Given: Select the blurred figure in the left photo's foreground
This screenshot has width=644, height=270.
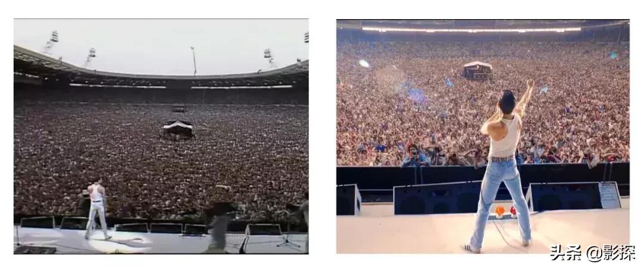Looking at the screenshot, I should tap(219, 218).
